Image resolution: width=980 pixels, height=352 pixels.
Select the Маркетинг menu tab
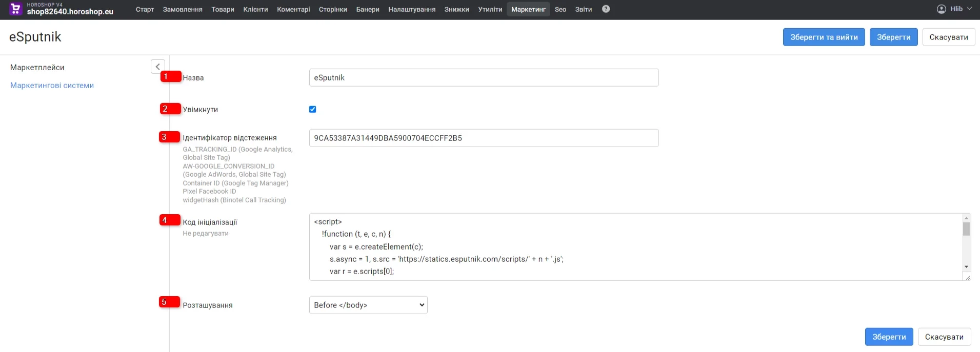(x=528, y=10)
